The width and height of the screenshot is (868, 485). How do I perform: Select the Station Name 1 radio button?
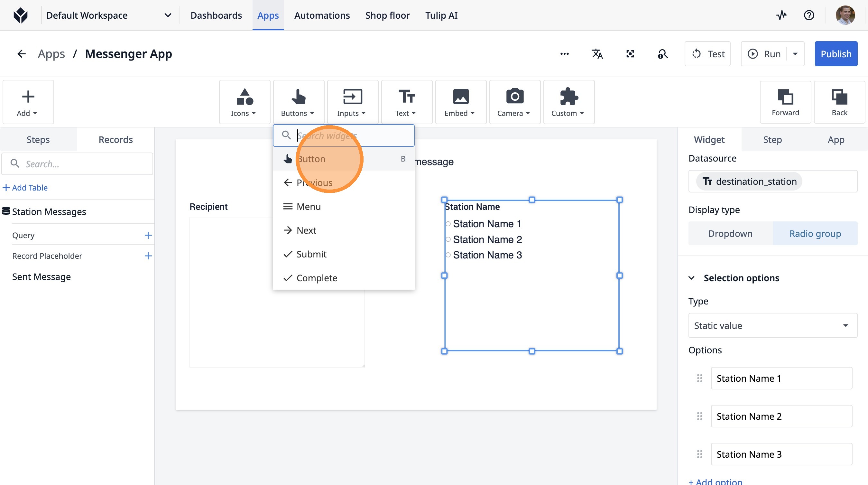(x=448, y=224)
